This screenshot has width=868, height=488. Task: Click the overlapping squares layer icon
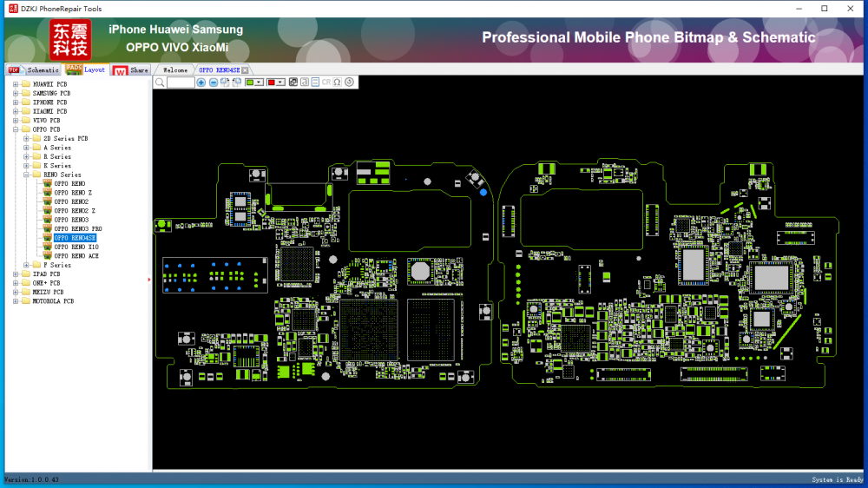click(293, 82)
